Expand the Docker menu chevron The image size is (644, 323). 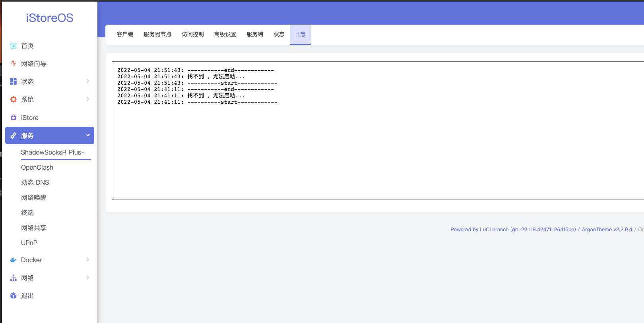coord(87,259)
